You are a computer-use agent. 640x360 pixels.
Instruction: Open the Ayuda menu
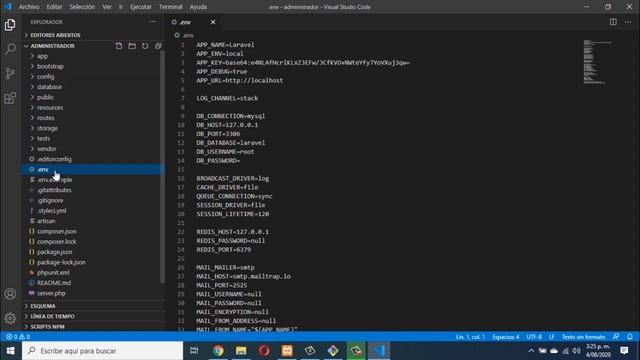coord(198,7)
